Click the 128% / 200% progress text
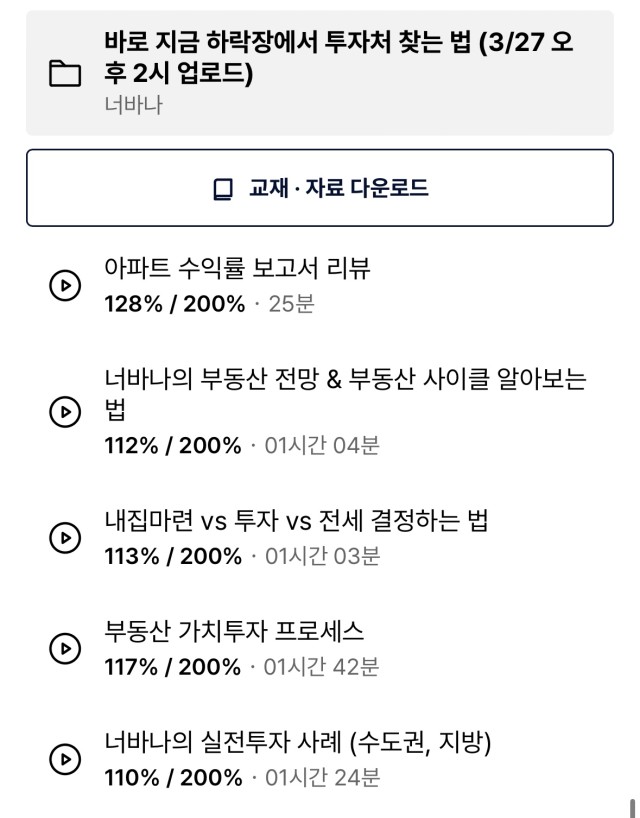 [175, 304]
